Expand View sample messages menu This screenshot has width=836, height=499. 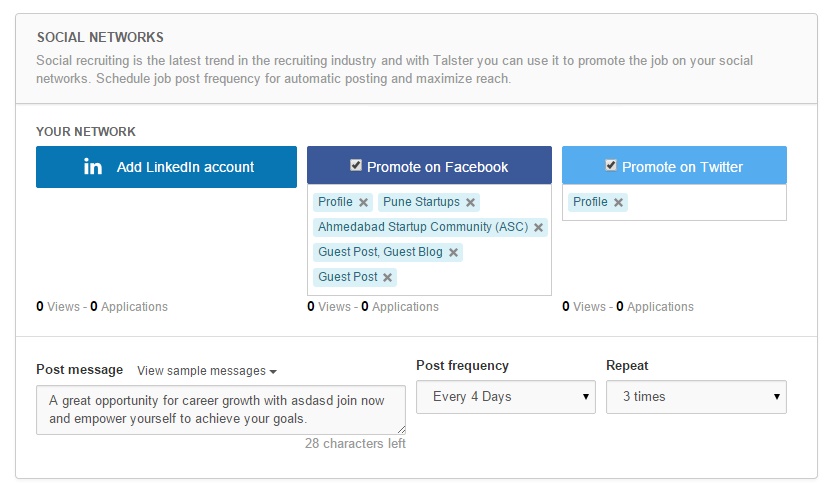coord(207,371)
